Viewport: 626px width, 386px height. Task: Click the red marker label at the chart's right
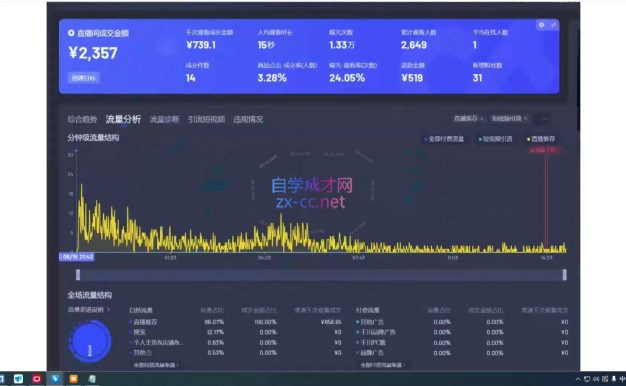pos(545,150)
